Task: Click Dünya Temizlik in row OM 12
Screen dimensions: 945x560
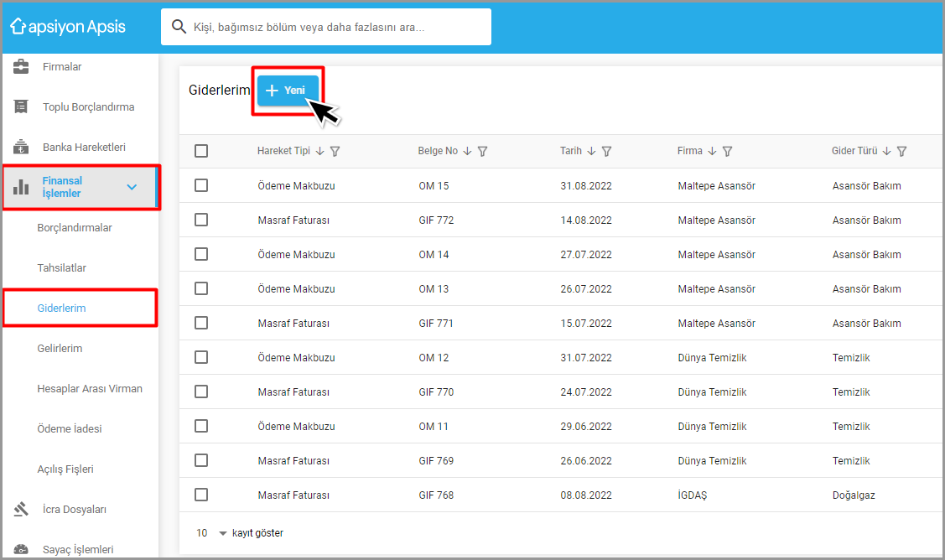Action: coord(712,357)
